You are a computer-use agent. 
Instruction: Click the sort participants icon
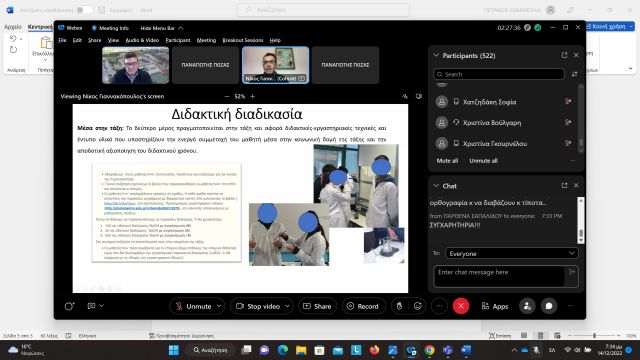574,74
